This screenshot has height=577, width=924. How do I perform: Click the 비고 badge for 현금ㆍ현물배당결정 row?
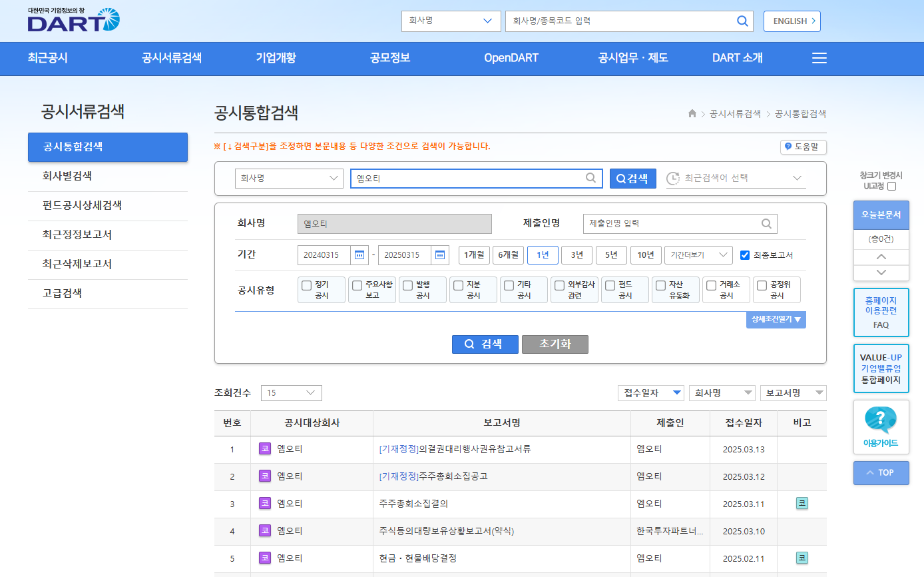coord(802,558)
